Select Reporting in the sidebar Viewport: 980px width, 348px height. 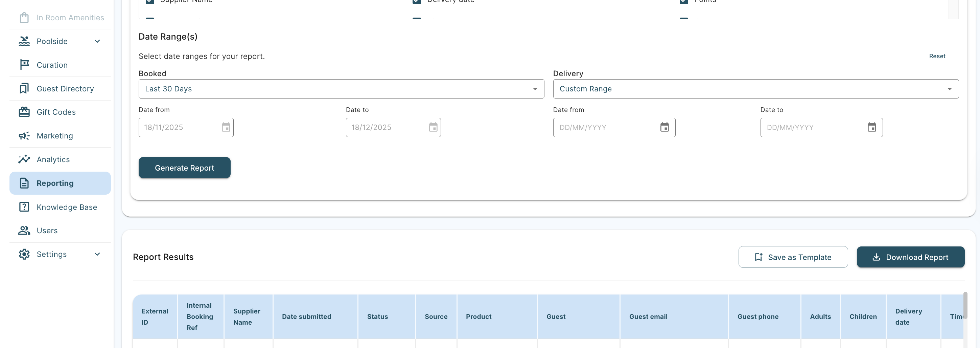point(55,183)
